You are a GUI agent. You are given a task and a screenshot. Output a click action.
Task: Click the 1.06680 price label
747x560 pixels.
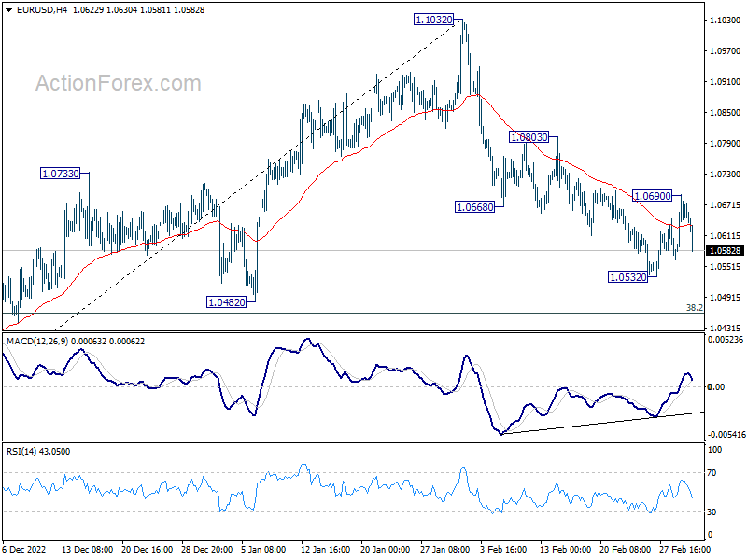(475, 207)
